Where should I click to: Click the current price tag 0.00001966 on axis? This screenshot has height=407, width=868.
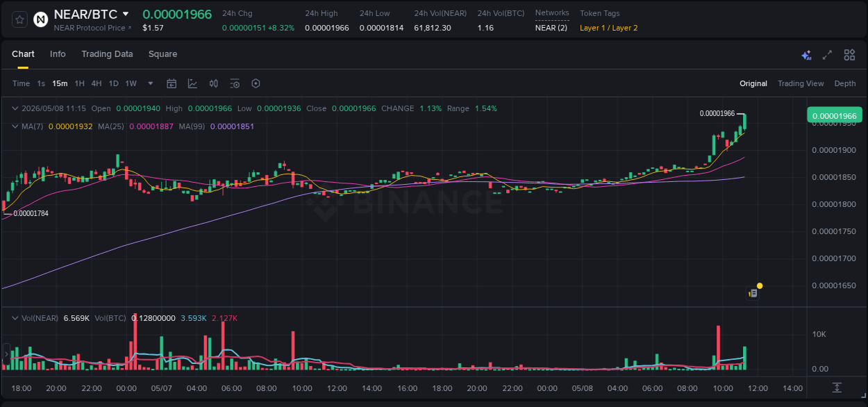(834, 116)
